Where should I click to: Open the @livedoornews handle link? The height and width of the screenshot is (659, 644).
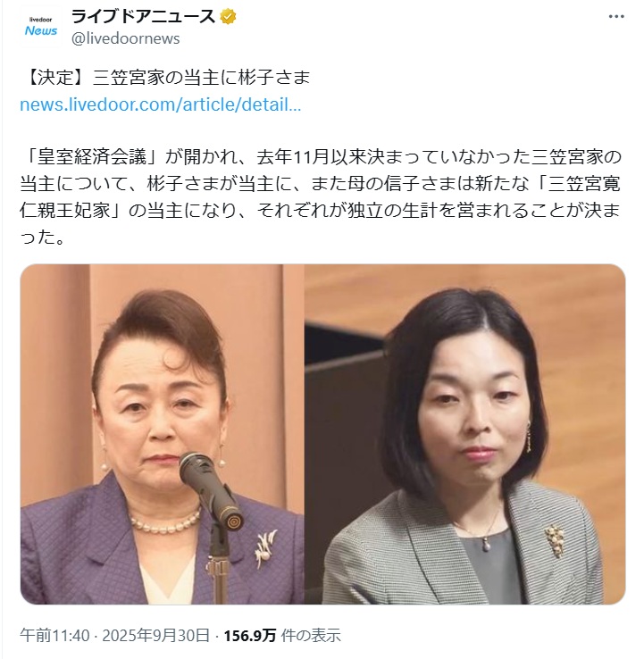tap(126, 38)
